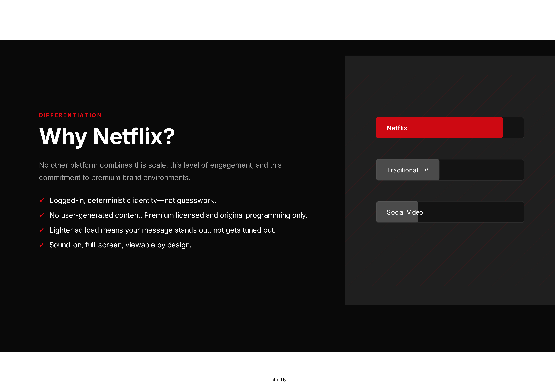555x392 pixels.
Task: Click the bullet about no user-generated content
Action: tap(178, 215)
